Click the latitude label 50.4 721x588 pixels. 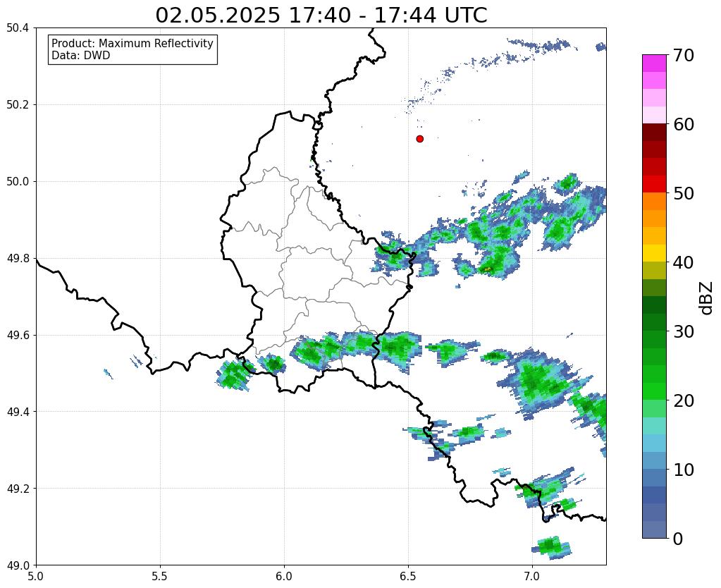[18, 28]
